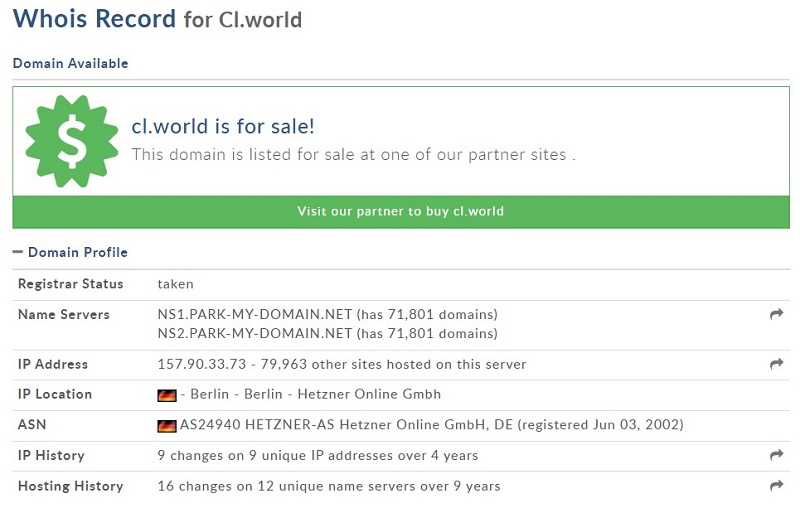
Task: Select the NS2.PARK-MY-DOMAIN.NET name server text
Action: [x=255, y=334]
